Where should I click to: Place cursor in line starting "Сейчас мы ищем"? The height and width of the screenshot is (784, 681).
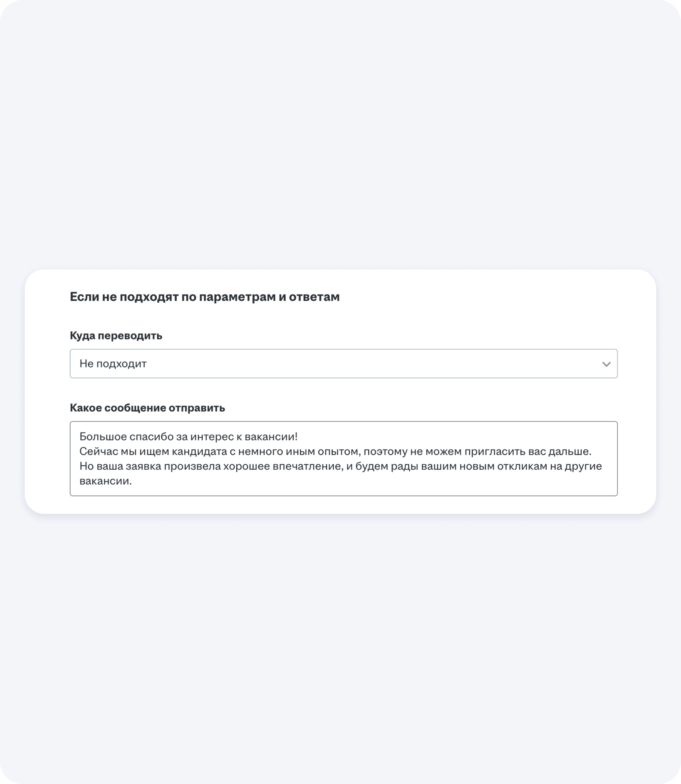[x=335, y=451]
